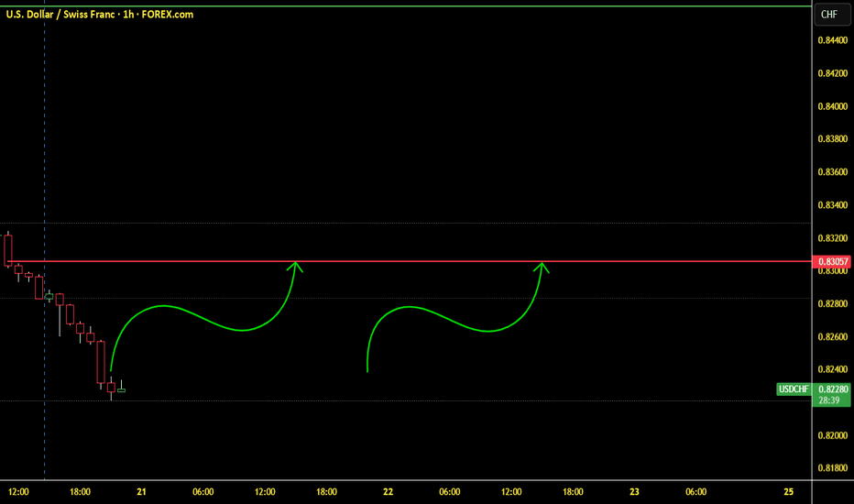Select the large red candle above 0.83057 line
854x504 pixels.
(x=8, y=250)
